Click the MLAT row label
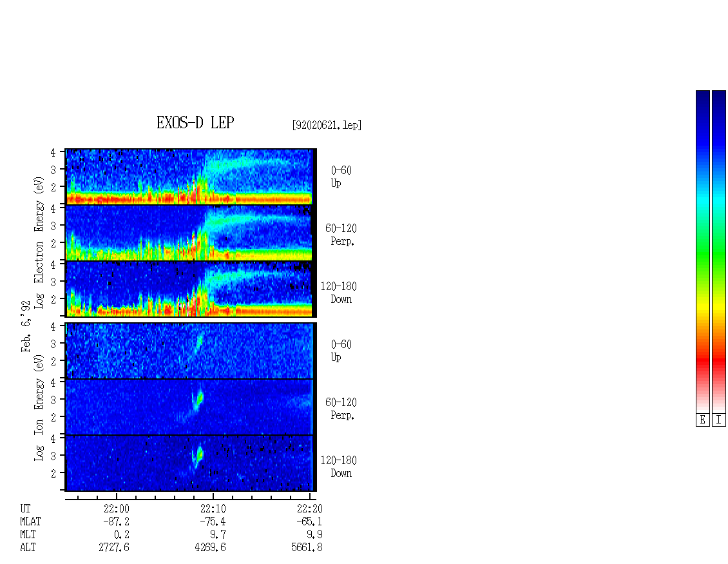 pyautogui.click(x=30, y=521)
